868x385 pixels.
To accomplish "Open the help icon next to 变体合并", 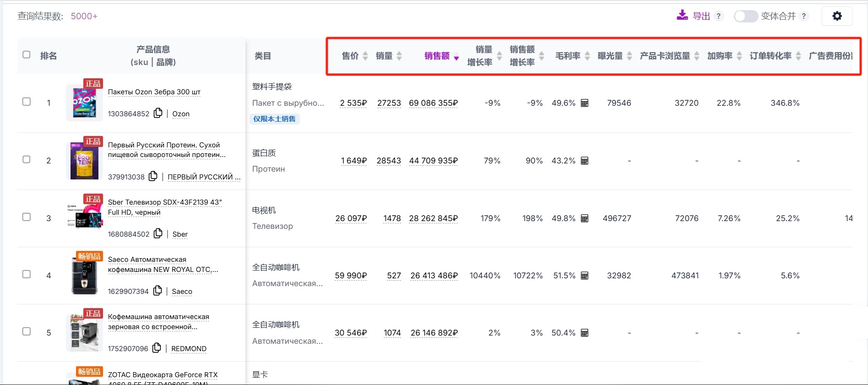I will pyautogui.click(x=804, y=16).
